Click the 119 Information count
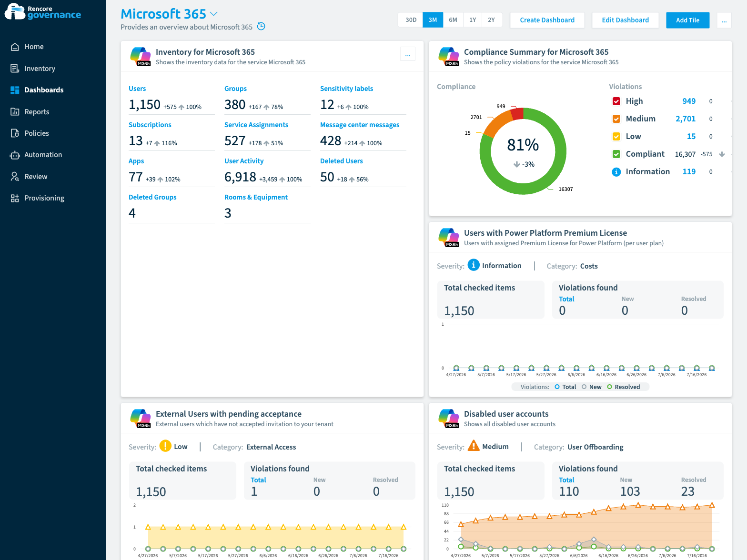Screen dimensions: 747x560 pyautogui.click(x=689, y=171)
